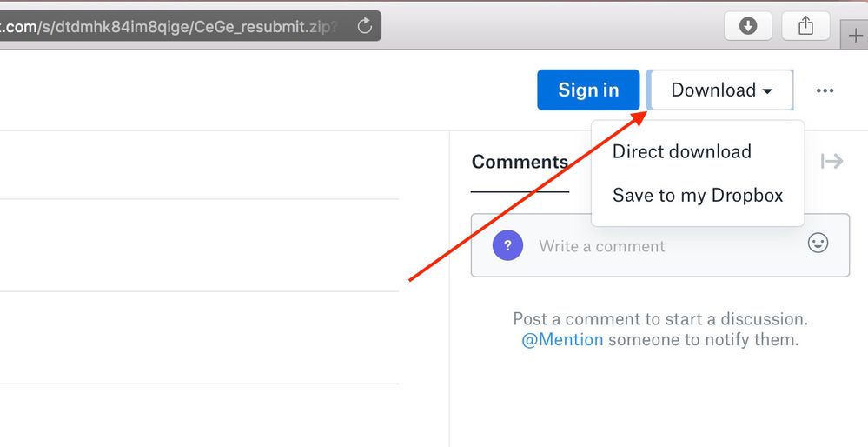Click the Safari share icon
The width and height of the screenshot is (868, 447).
(805, 26)
